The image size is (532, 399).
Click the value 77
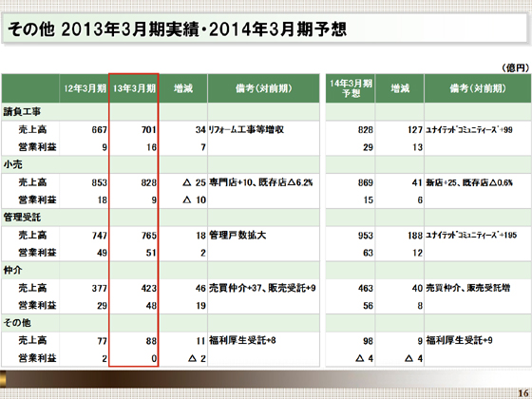coord(103,341)
